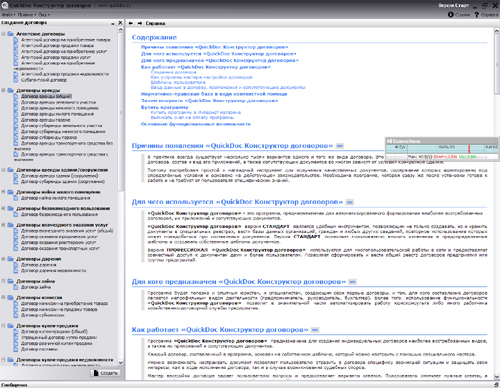Collapse the Агентские договоры group
The width and height of the screenshot is (500, 388).
3,34
